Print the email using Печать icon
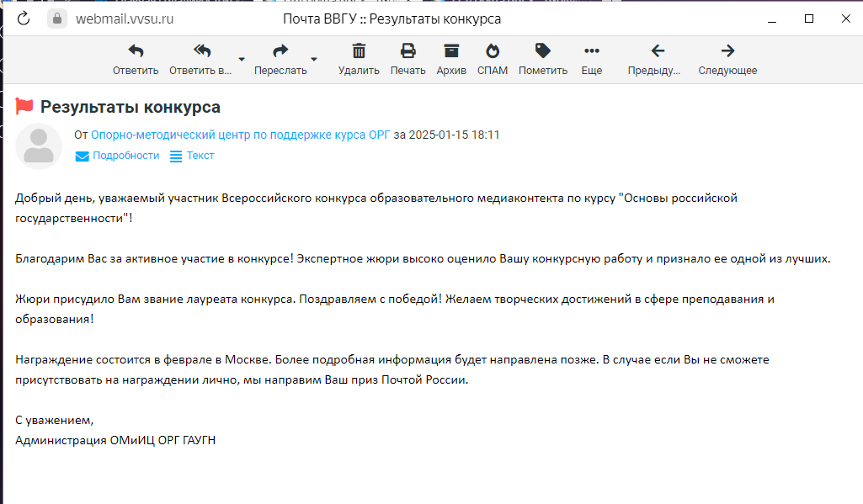The width and height of the screenshot is (863, 504). [408, 51]
